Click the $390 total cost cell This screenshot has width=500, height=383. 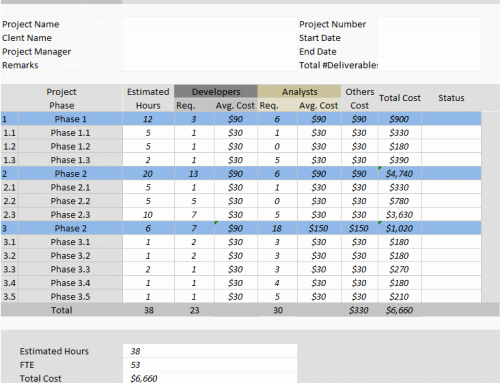point(400,160)
